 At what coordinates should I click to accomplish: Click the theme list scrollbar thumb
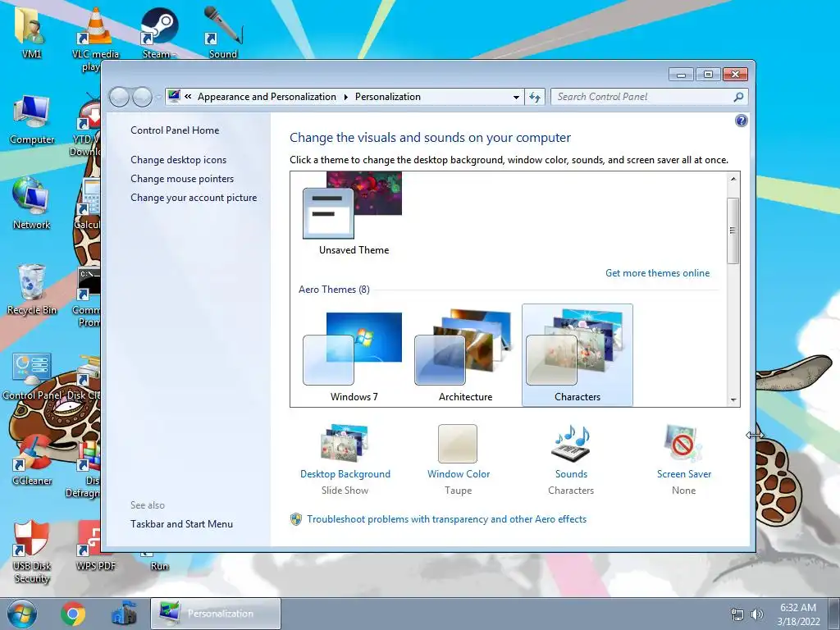(x=733, y=231)
